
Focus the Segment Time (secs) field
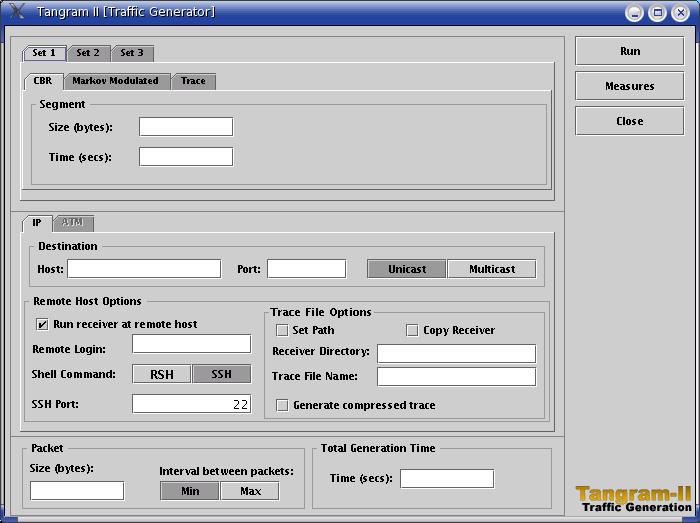pyautogui.click(x=186, y=157)
